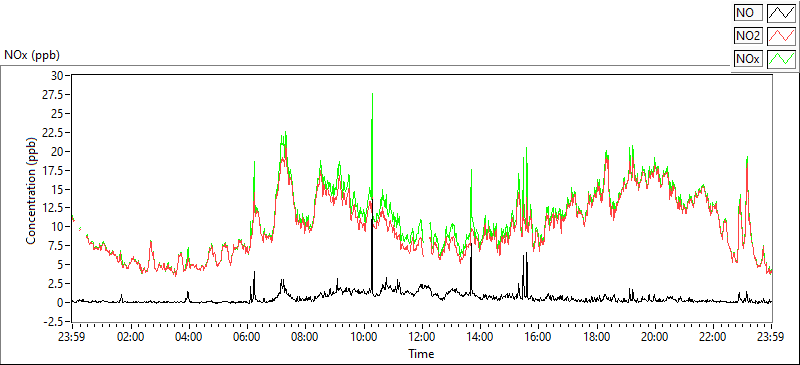Click the NOx legend label
The image size is (800, 365).
pos(748,59)
